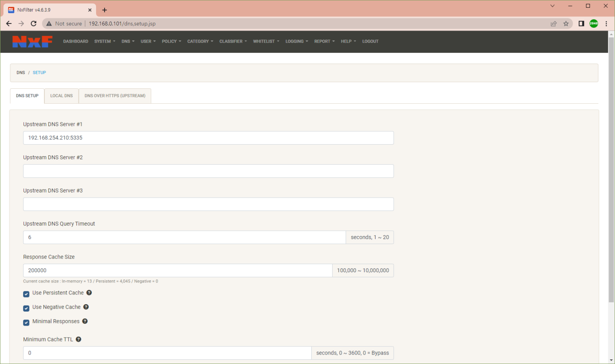This screenshot has height=364, width=615.
Task: Switch to the LOCAL DNS tab
Action: pyautogui.click(x=61, y=96)
